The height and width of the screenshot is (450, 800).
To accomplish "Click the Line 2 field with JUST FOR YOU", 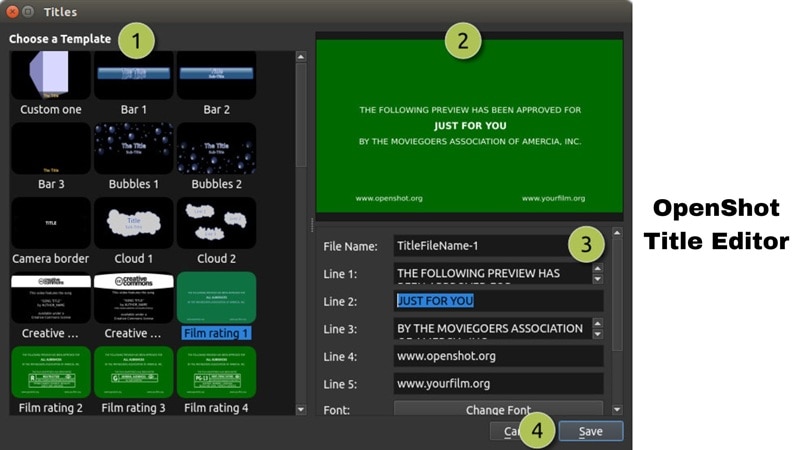I will [x=498, y=301].
